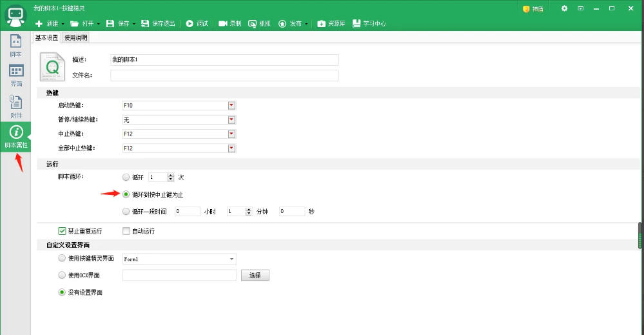
Task: Enable the 自动运行 checkbox
Action: click(x=126, y=230)
